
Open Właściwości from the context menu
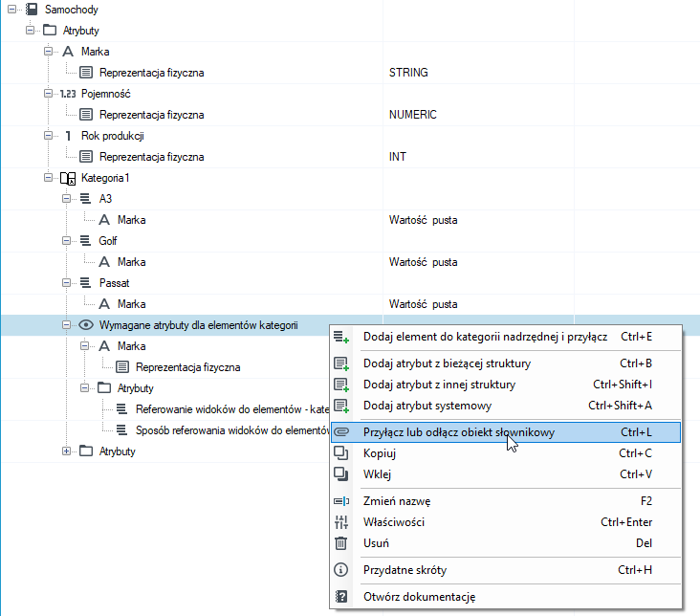pos(506,521)
